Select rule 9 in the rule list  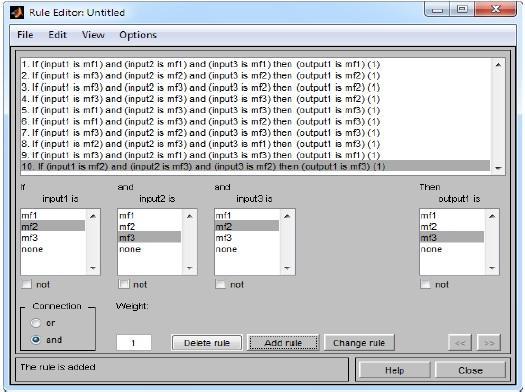coord(256,155)
